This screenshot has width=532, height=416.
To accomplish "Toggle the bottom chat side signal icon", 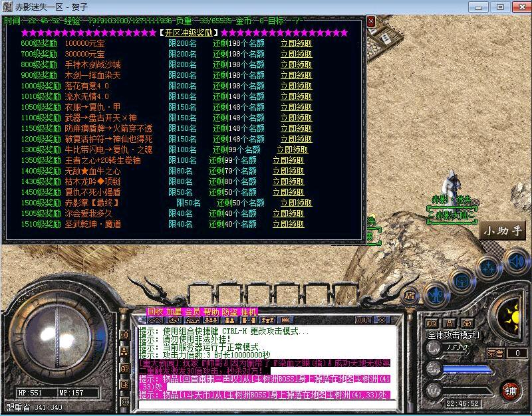I will click(x=124, y=402).
